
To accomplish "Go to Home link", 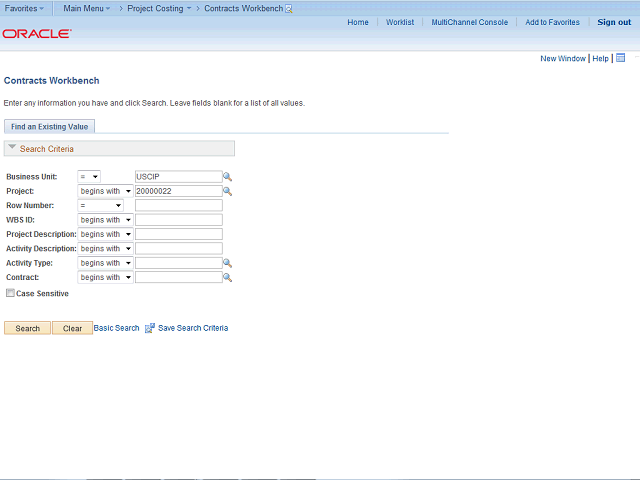I will [x=358, y=22].
